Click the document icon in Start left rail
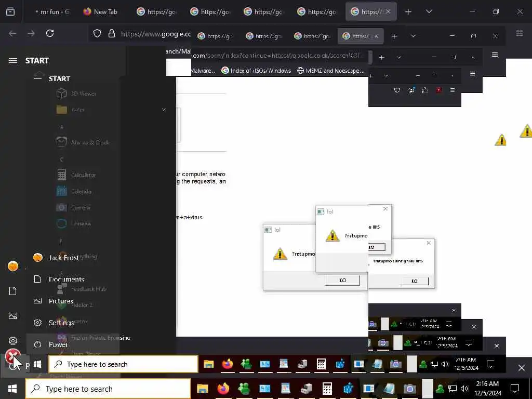The image size is (532, 399). [x=13, y=291]
